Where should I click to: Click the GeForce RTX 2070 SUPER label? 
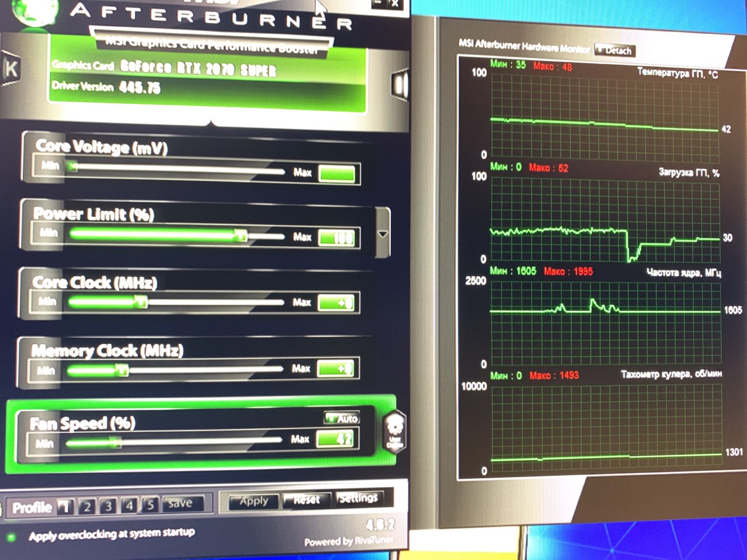tap(198, 68)
